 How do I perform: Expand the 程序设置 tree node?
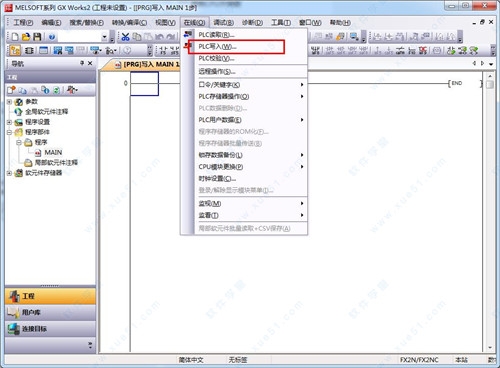(x=10, y=122)
